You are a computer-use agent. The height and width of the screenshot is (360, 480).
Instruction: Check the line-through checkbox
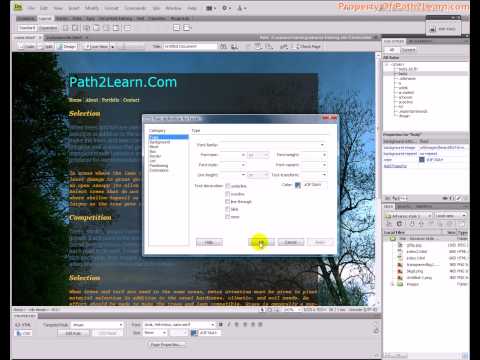point(228,201)
